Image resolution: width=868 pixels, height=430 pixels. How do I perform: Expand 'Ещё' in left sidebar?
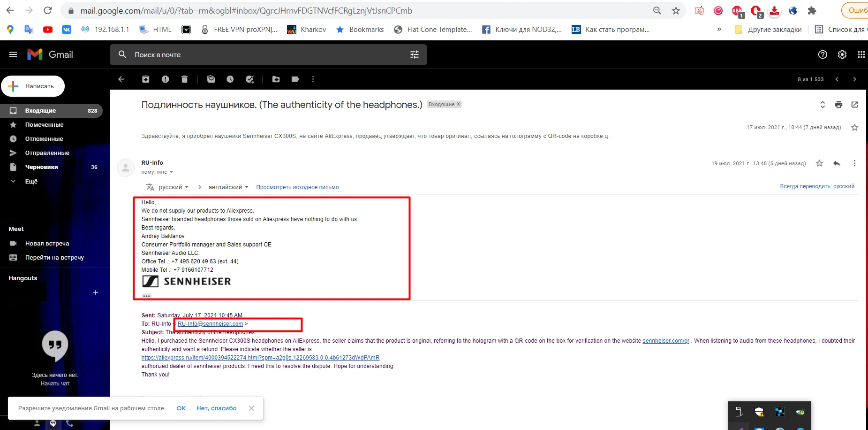(31, 181)
